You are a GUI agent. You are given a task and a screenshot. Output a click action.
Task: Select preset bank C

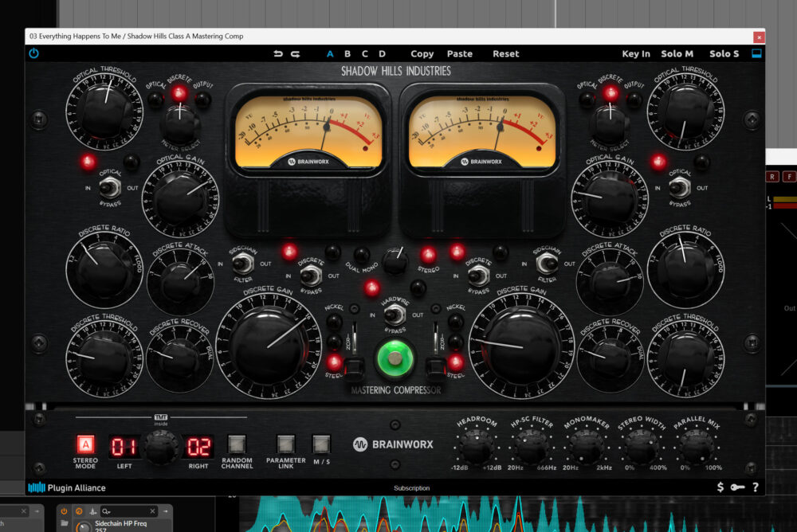click(364, 54)
